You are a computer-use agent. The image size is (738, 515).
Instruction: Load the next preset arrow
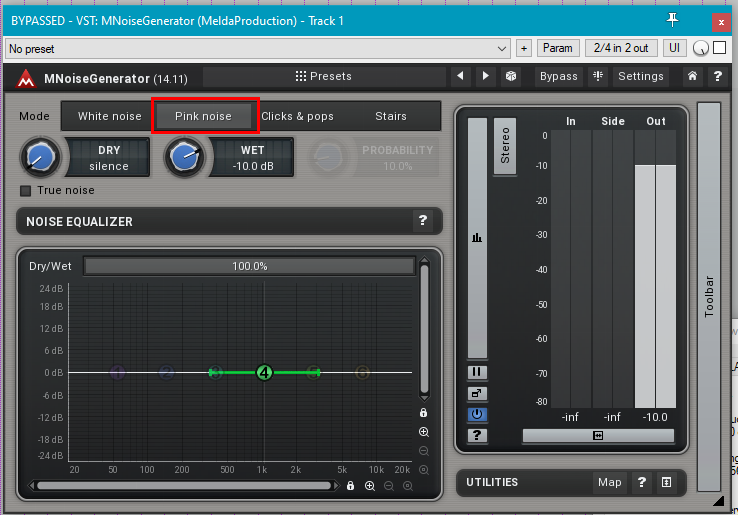tap(485, 76)
